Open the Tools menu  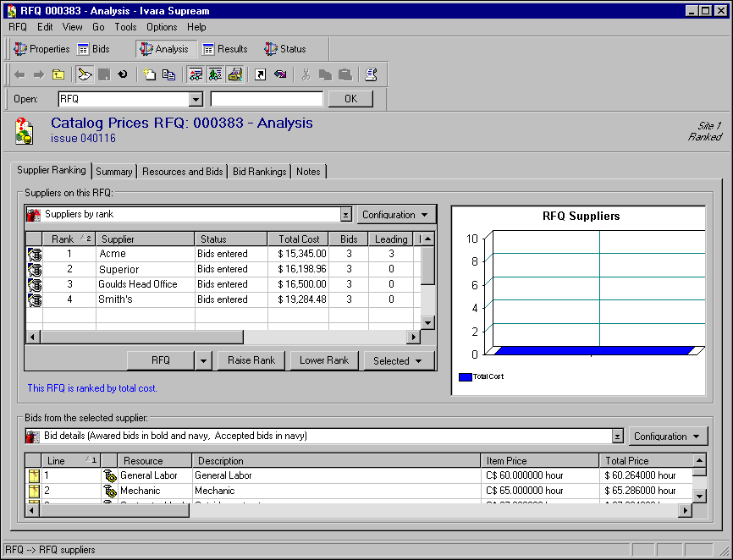click(x=125, y=27)
